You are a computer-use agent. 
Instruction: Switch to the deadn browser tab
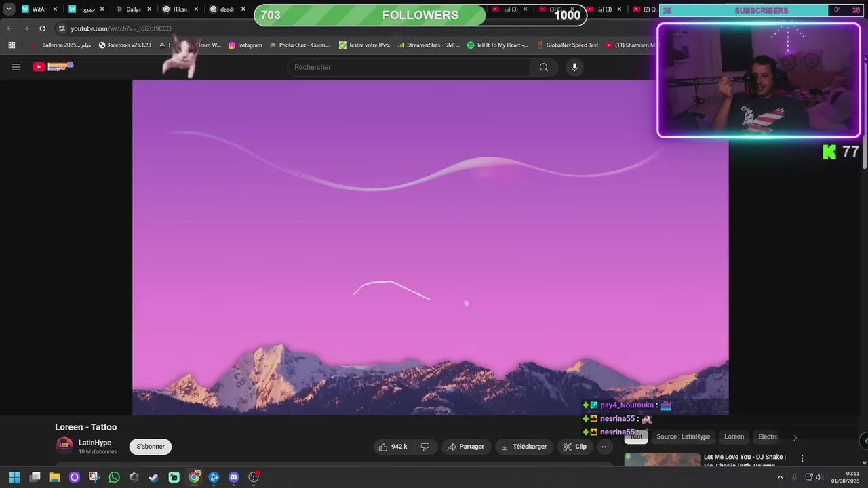click(222, 9)
